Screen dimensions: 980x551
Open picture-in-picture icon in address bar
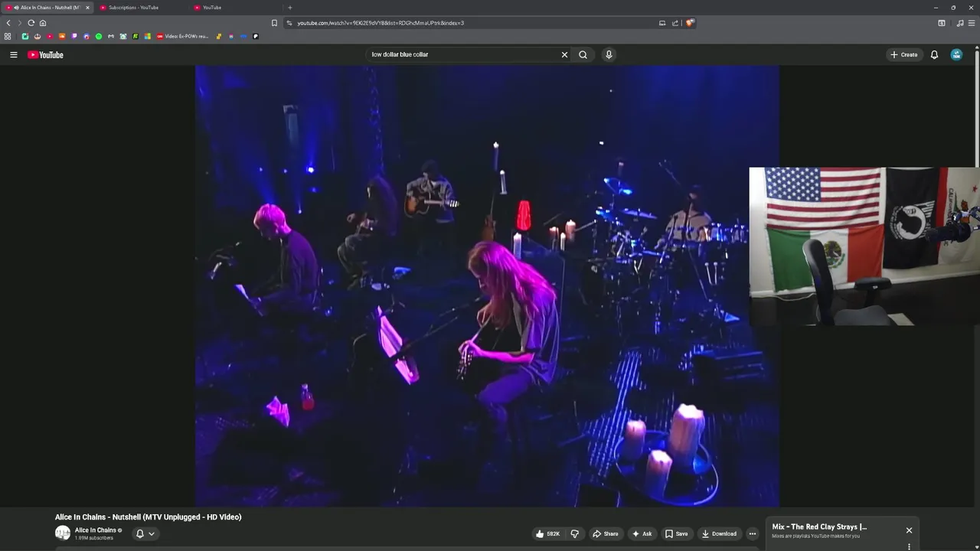tap(662, 23)
